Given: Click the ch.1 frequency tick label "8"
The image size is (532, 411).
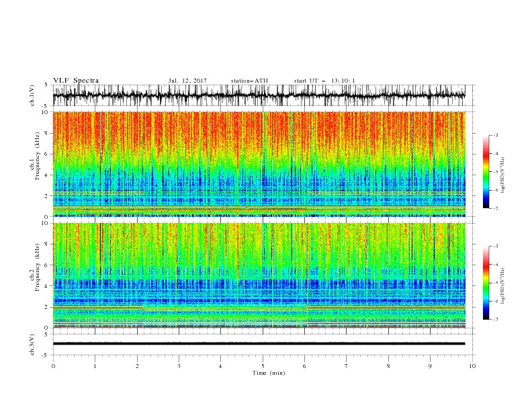Looking at the screenshot, I should 46,133.
